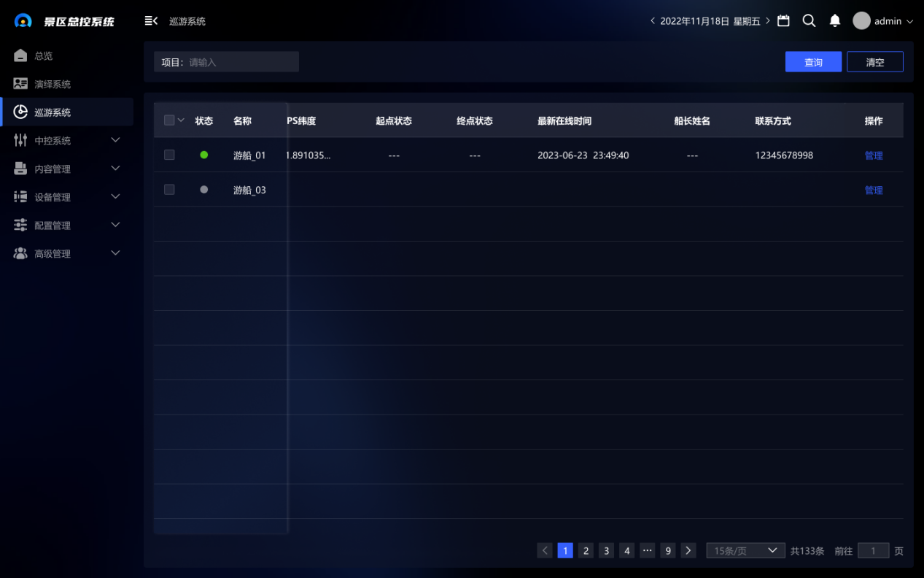Click the search magnifier icon

[x=809, y=21]
